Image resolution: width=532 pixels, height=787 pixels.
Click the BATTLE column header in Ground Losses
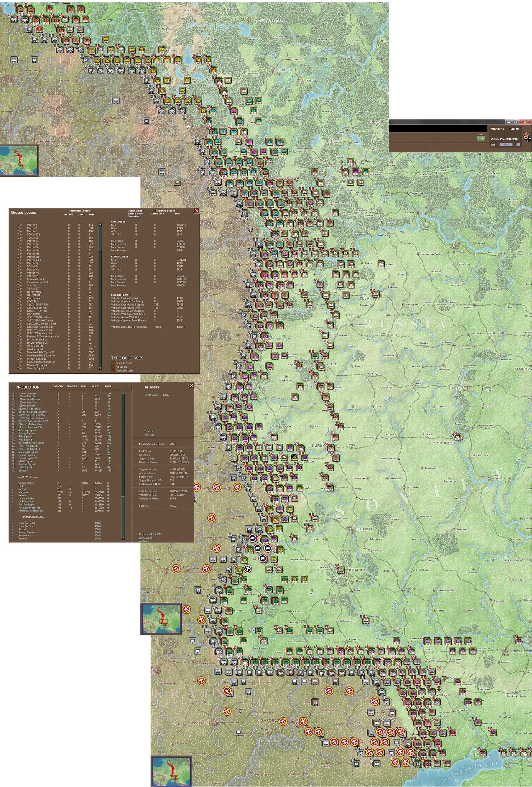tap(68, 214)
